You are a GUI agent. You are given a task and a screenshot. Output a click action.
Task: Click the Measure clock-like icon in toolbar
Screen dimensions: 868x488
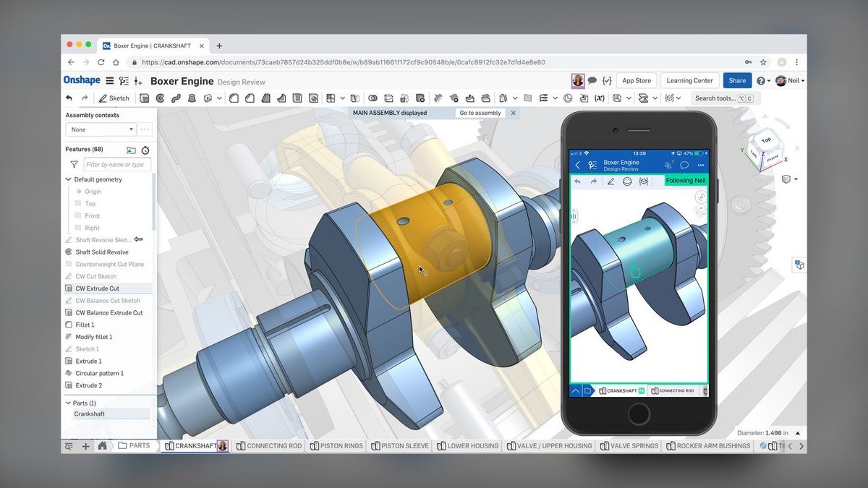pos(568,98)
